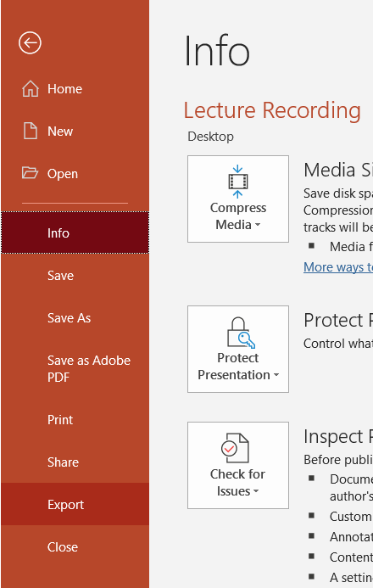Choose Close from the sidebar menu
Image resolution: width=373 pixels, height=588 pixels.
click(x=75, y=546)
